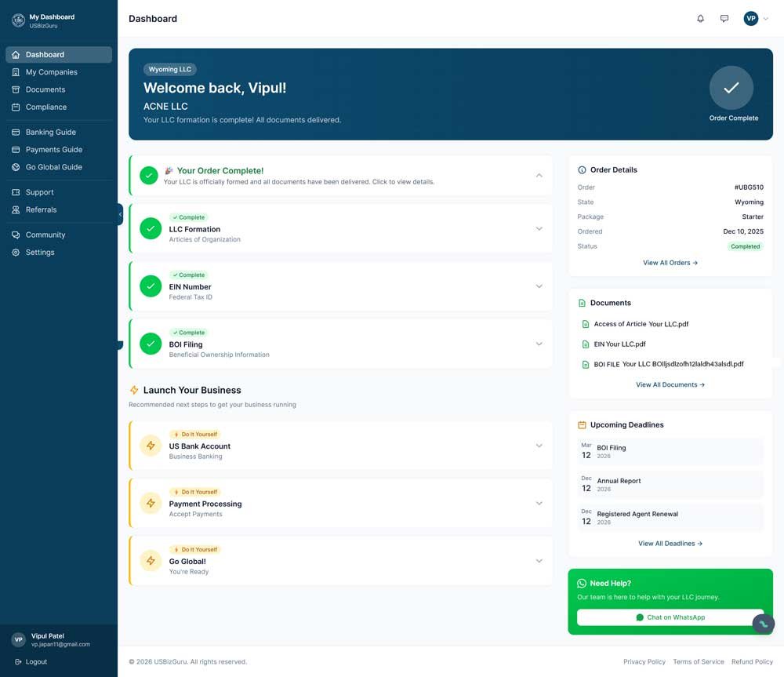Click the Chat on WhatsApp button
Screen dimensions: 784x677
click(670, 617)
